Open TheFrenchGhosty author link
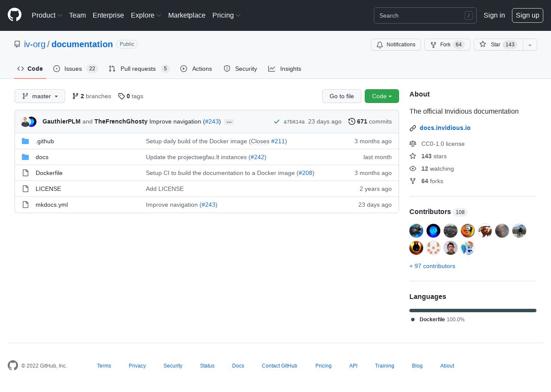551x392 pixels. (121, 121)
